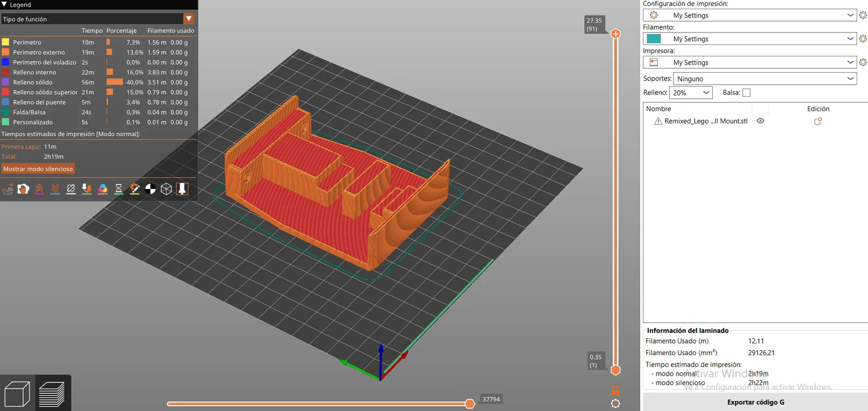Toggle Perímetro externo legend color visibility
The height and width of the screenshot is (411, 868).
click(5, 52)
